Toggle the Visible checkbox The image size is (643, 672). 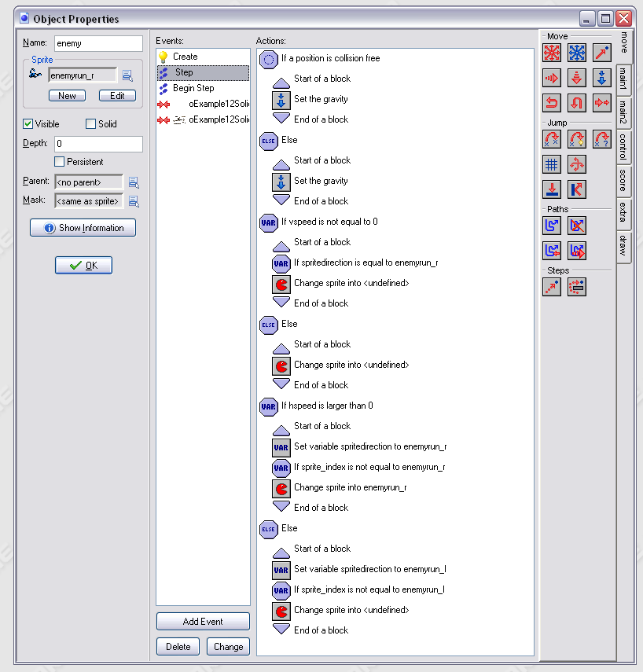click(28, 124)
